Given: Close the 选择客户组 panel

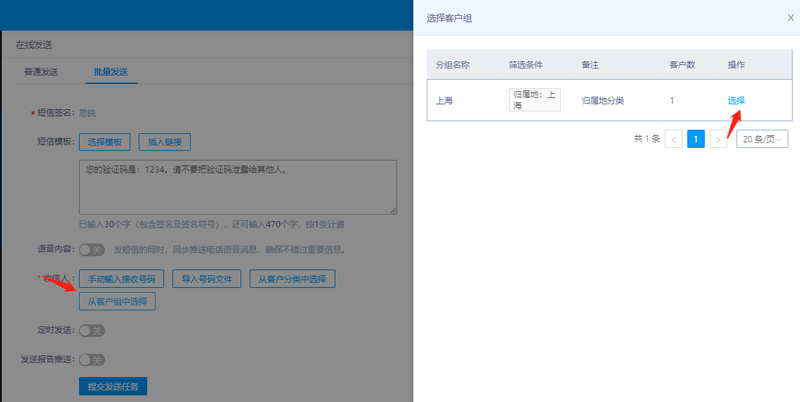Looking at the screenshot, I should [x=790, y=18].
